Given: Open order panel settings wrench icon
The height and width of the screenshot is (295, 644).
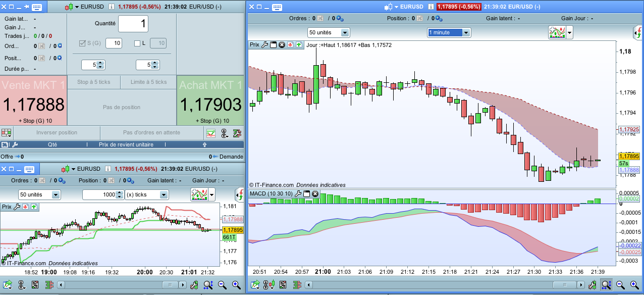Looking at the screenshot, I should 237,133.
